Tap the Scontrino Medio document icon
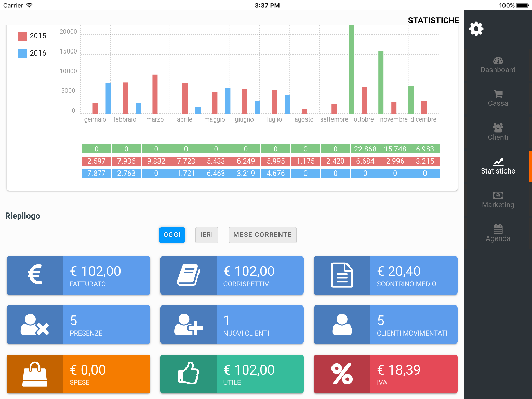532x399 pixels. coord(342,275)
